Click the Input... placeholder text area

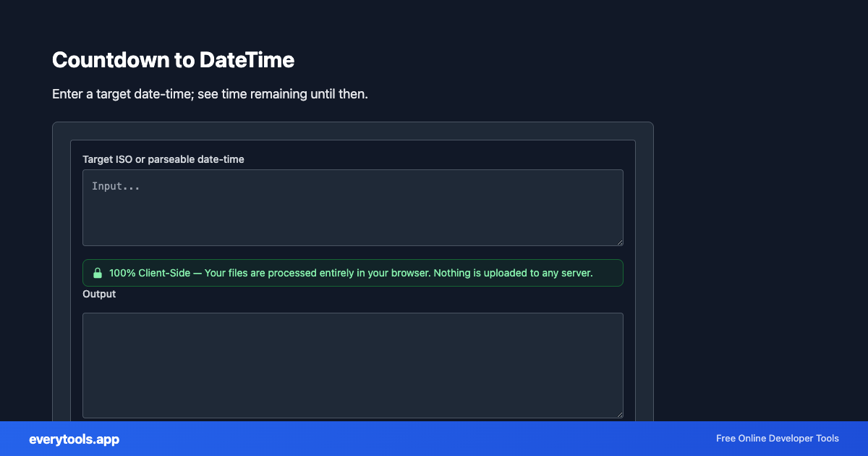(116, 186)
